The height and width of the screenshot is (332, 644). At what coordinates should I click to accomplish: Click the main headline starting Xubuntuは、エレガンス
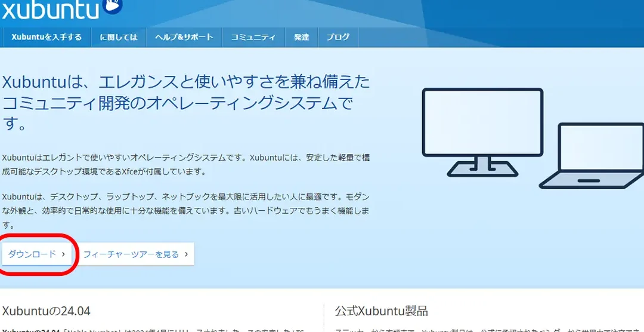point(186,103)
